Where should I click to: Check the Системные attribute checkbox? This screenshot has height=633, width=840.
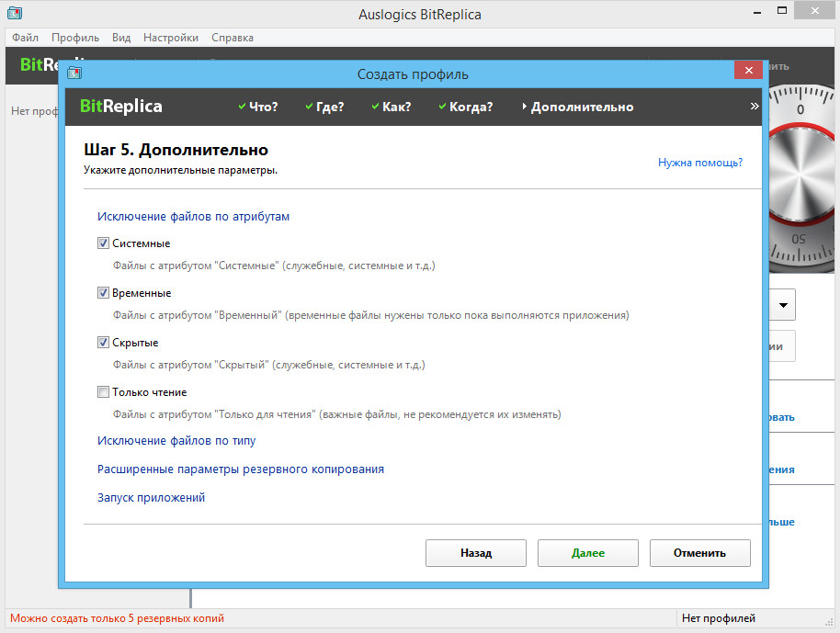(x=104, y=243)
